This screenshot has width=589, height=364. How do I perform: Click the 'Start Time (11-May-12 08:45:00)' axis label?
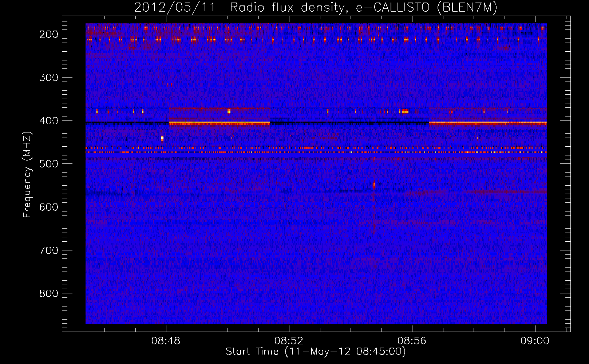[x=316, y=352]
